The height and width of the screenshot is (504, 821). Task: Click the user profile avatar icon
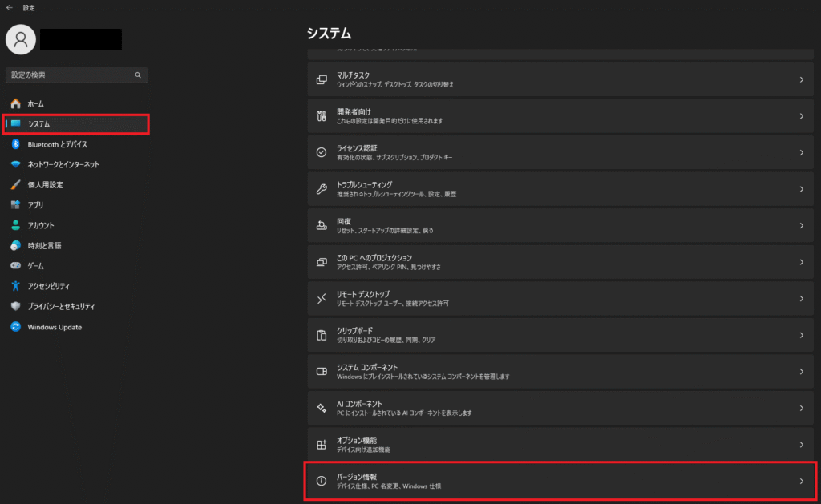(21, 39)
